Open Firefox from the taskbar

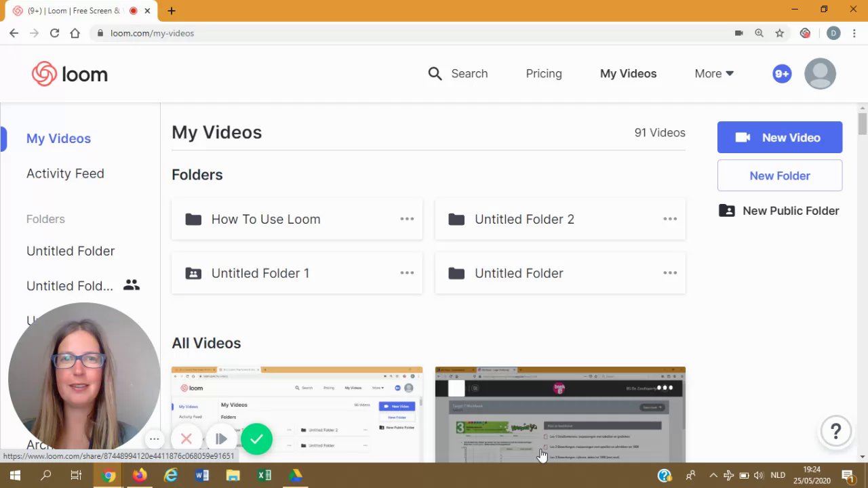point(139,475)
